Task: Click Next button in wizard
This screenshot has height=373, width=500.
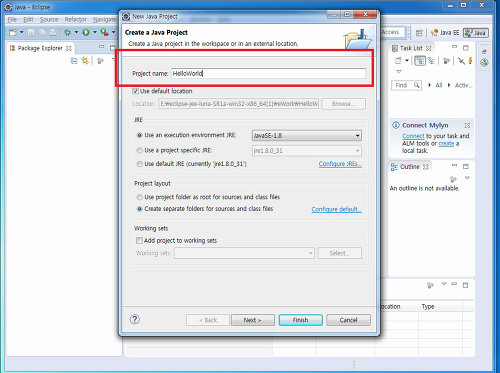Action: click(x=253, y=320)
